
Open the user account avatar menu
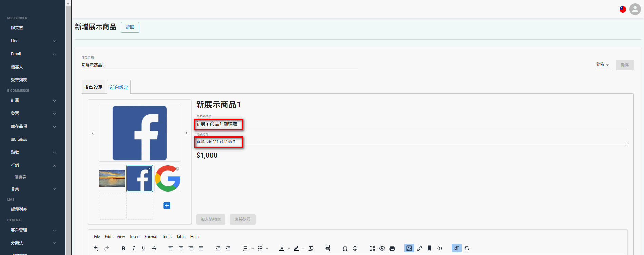coord(635,9)
